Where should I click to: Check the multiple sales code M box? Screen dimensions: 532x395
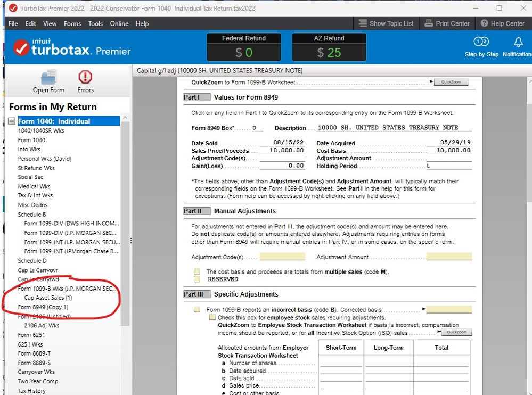pyautogui.click(x=197, y=271)
